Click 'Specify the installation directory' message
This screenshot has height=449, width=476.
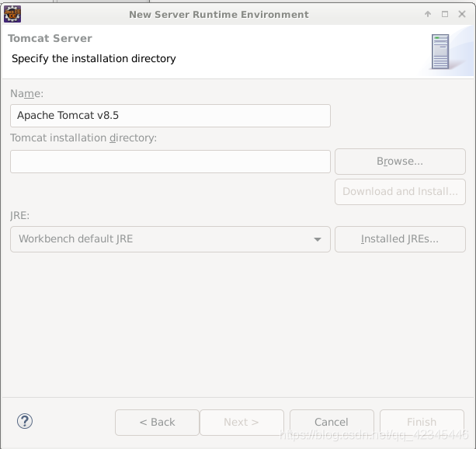(x=94, y=58)
